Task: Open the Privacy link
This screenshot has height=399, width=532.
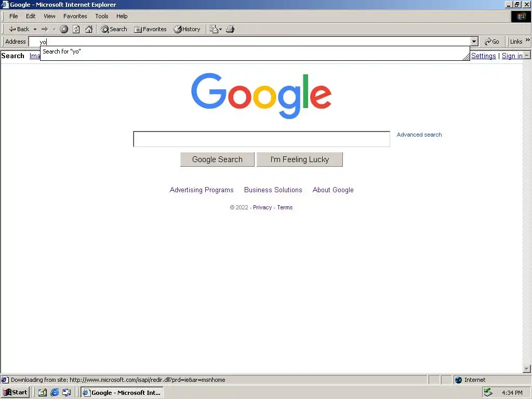Action: (x=262, y=207)
